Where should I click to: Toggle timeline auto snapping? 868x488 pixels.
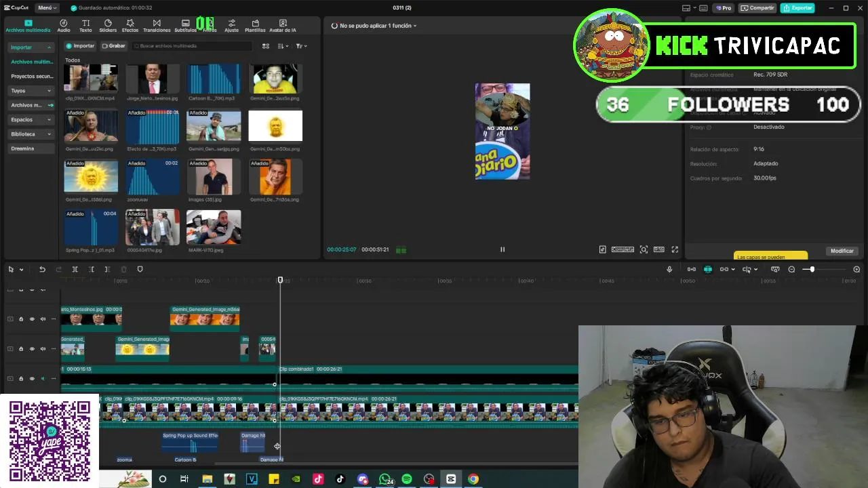[707, 269]
